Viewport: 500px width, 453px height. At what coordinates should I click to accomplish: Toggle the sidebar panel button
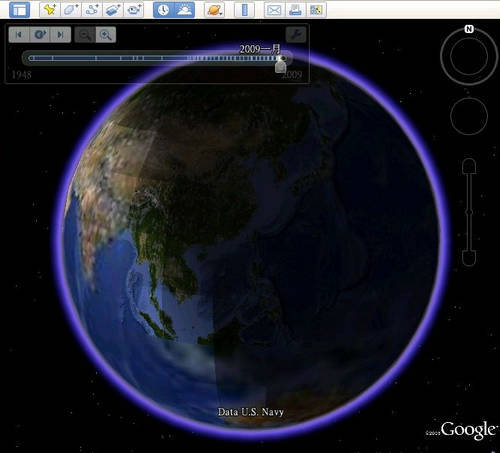[19, 10]
